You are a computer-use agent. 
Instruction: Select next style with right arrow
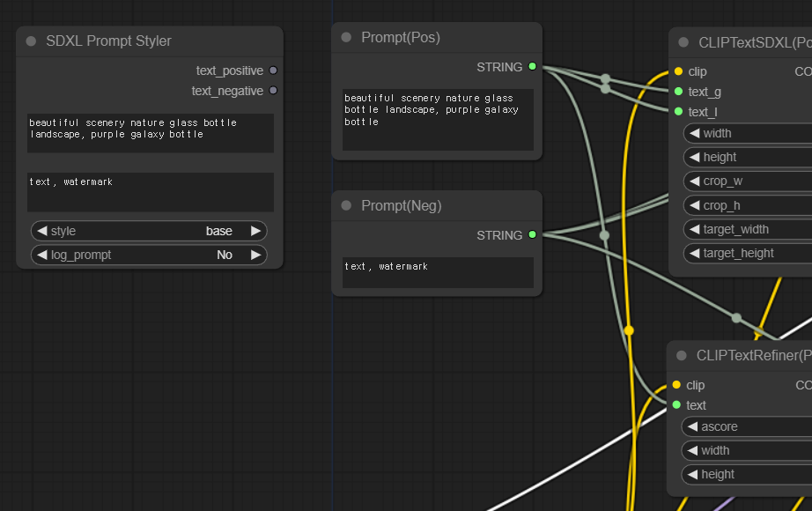point(255,231)
